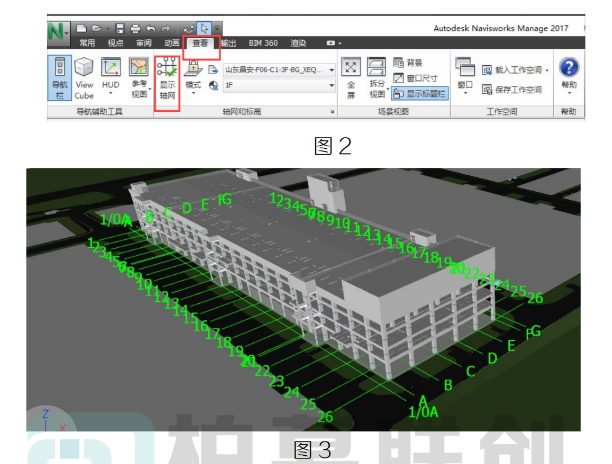
Task: Click the grid level globe icon
Action: click(x=213, y=85)
